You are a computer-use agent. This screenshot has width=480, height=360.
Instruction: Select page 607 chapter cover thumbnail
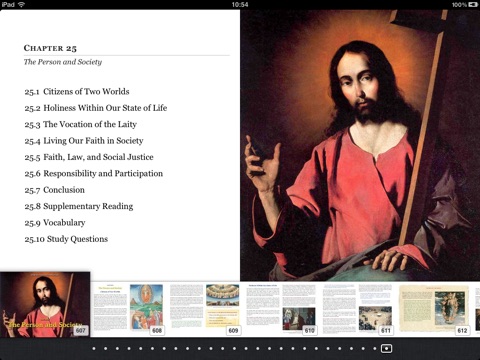45,304
